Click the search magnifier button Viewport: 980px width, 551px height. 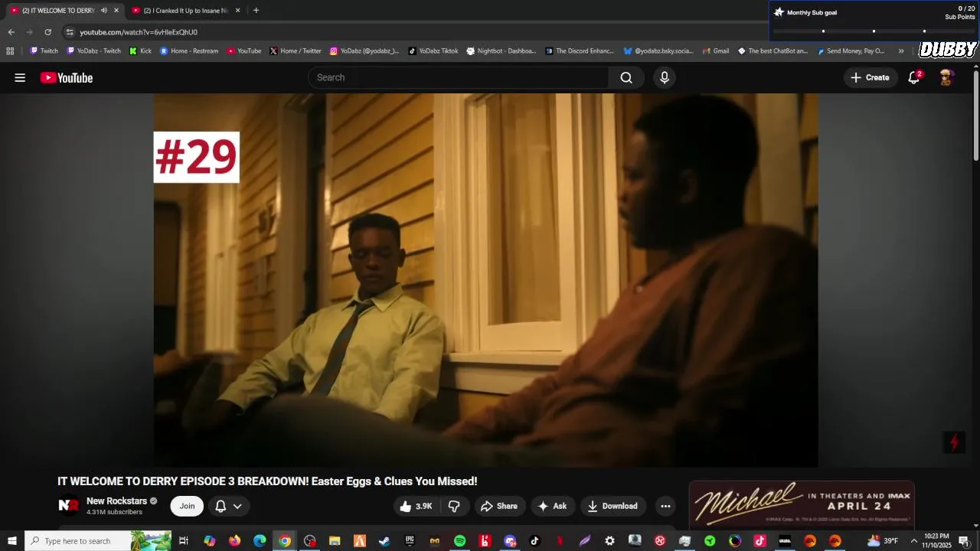pos(626,77)
